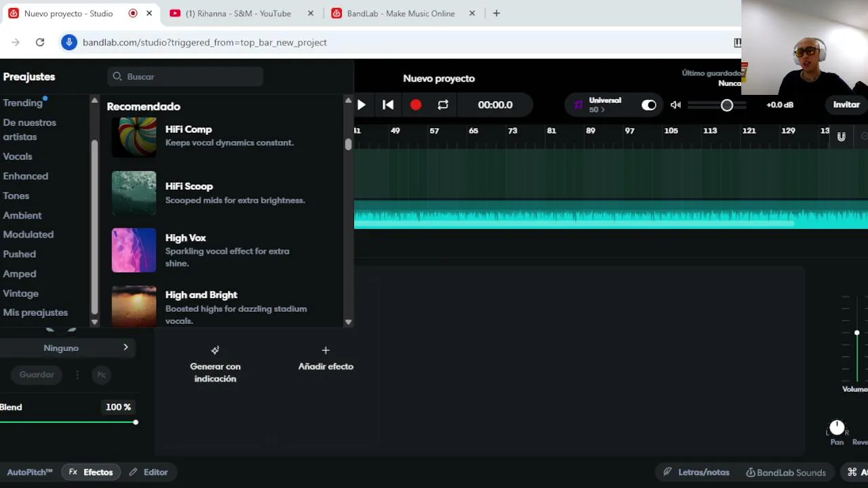Click the category list scroll-down arrow

[x=94, y=323]
